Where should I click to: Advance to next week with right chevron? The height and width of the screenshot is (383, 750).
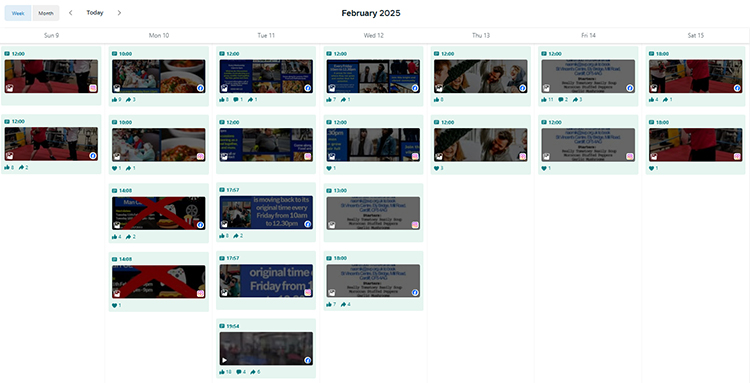(119, 13)
